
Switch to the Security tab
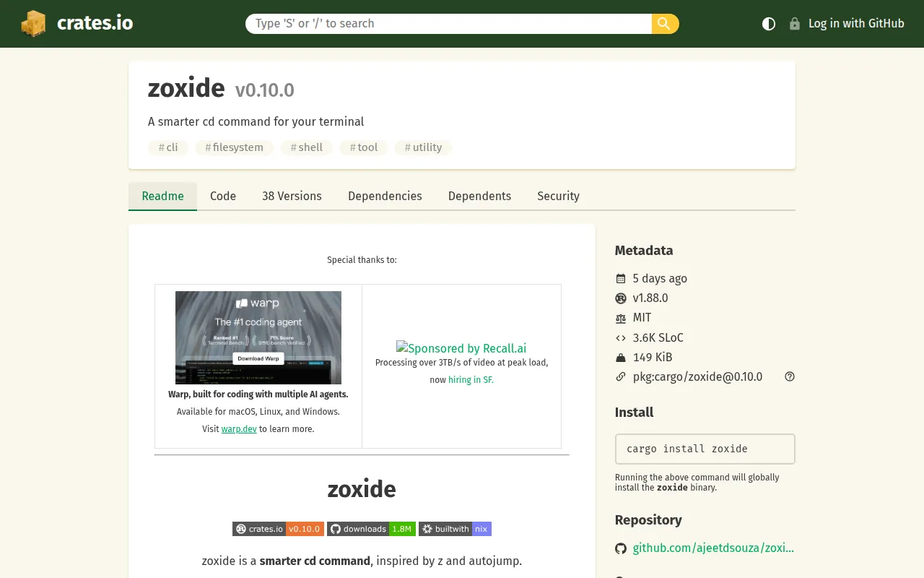click(x=558, y=196)
